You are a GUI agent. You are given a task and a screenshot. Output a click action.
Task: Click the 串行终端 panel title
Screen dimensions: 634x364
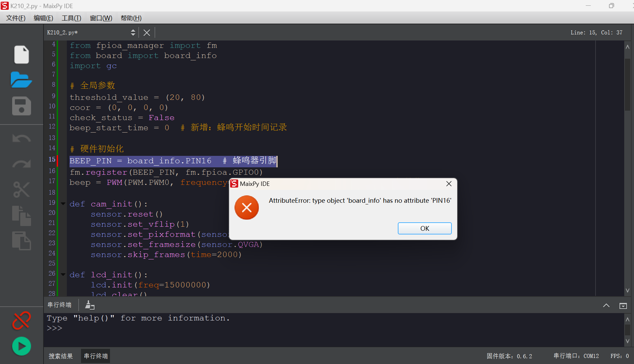59,305
